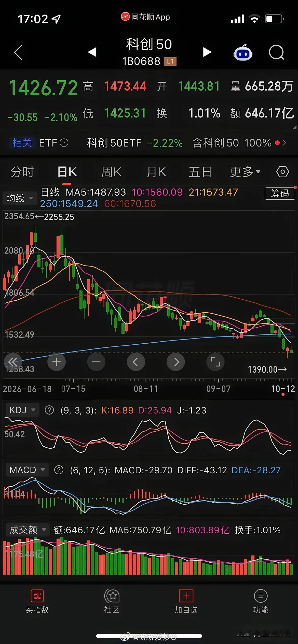Tap the 筹码 chips button

pos(280,194)
